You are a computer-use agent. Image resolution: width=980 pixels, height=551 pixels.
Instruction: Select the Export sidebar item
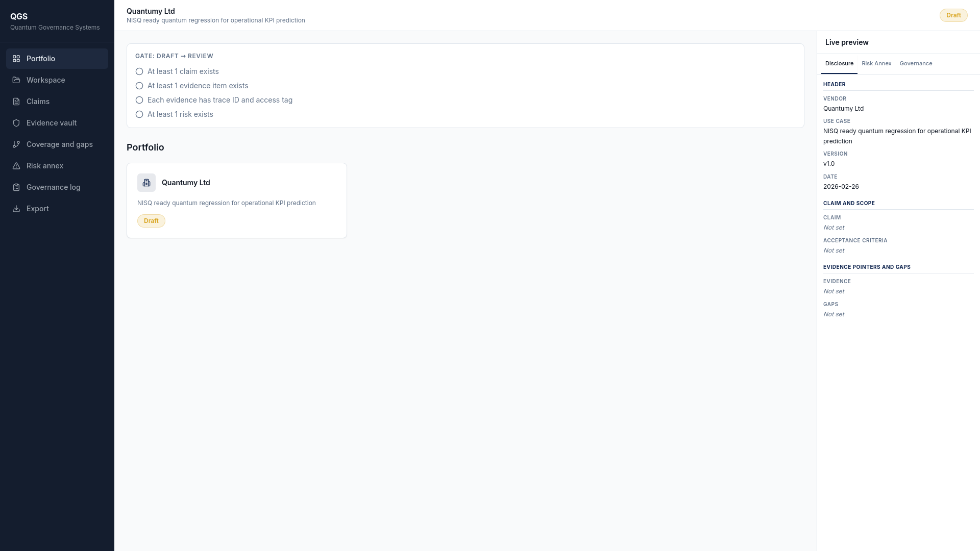(57, 209)
